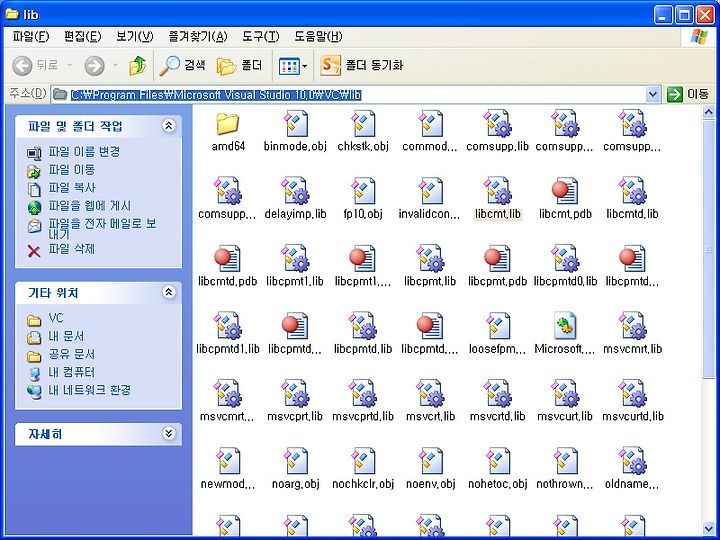Click 파일 삭제 delete file link
This screenshot has height=540, width=720.
point(72,249)
